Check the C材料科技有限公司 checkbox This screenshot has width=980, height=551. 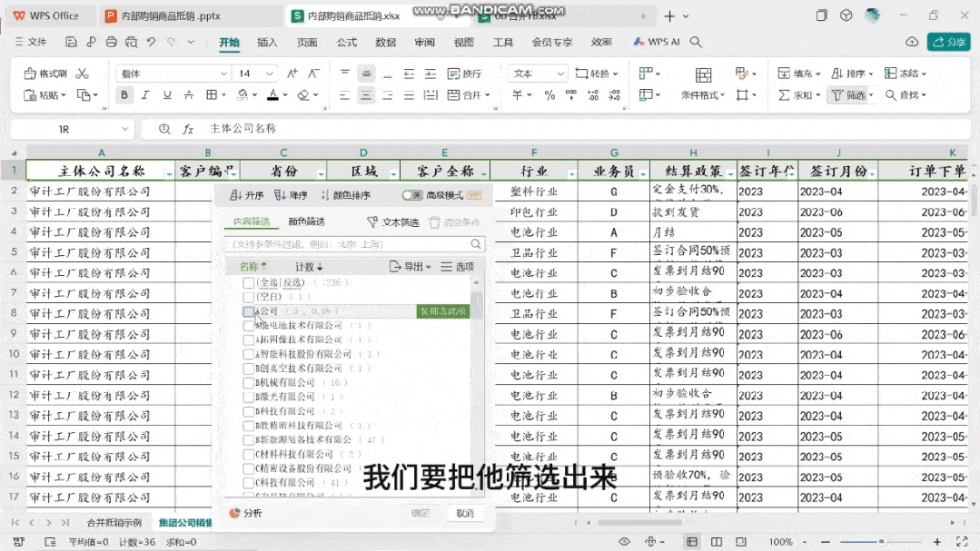point(249,454)
